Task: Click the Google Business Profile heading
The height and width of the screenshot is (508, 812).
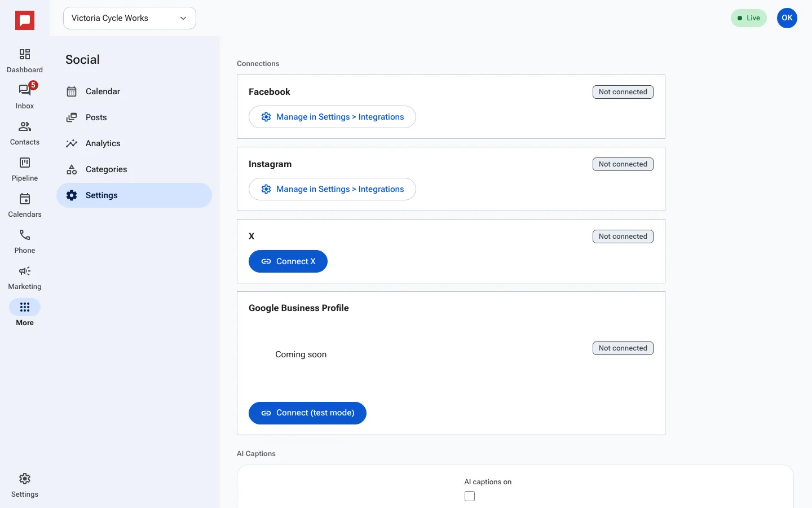Action: 299,308
